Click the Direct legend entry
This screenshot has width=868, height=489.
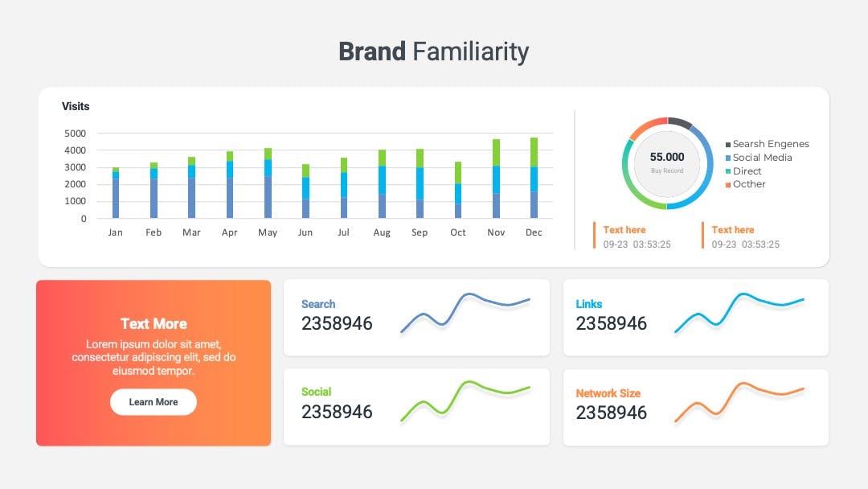click(747, 171)
